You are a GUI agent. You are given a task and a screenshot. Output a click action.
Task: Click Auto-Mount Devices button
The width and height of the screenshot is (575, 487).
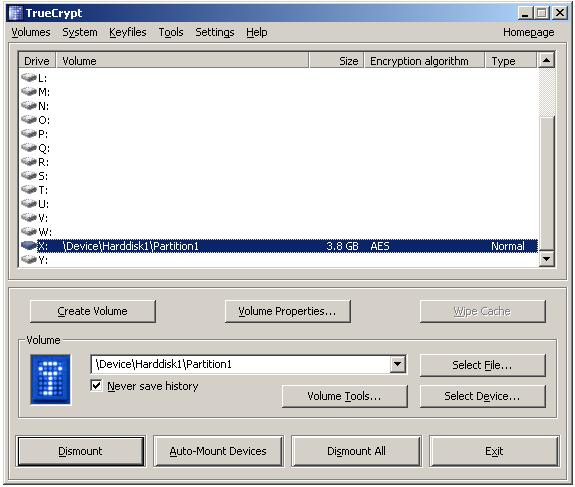click(218, 451)
